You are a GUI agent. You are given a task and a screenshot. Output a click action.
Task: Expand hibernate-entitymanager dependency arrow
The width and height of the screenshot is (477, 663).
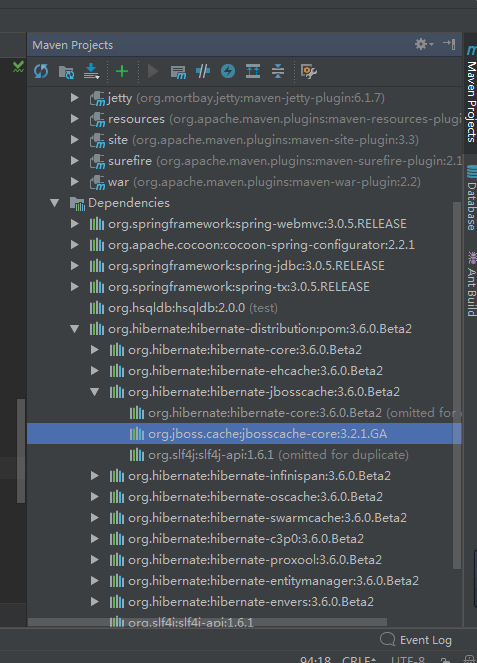(x=95, y=581)
